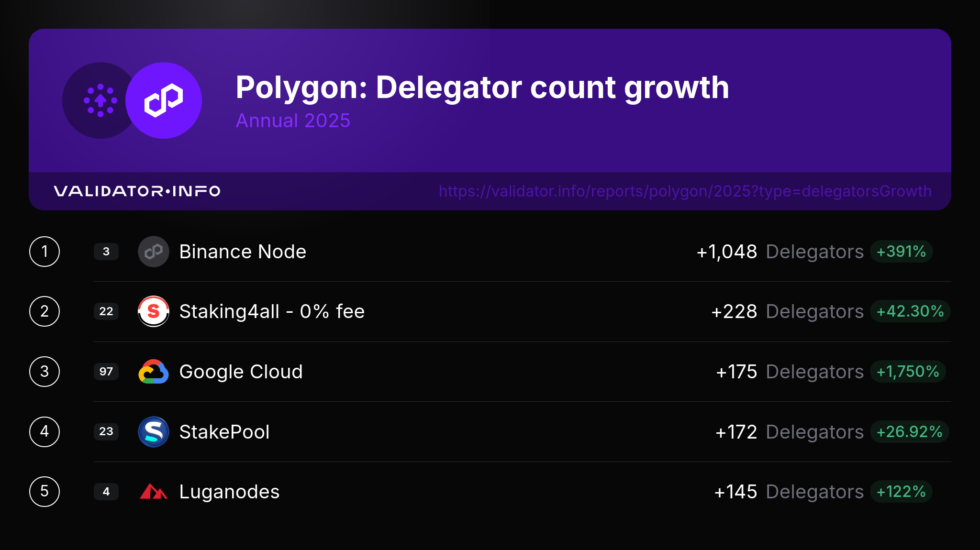Click the Annual 2025 subtitle
The width and height of the screenshot is (980, 550).
pos(293,121)
